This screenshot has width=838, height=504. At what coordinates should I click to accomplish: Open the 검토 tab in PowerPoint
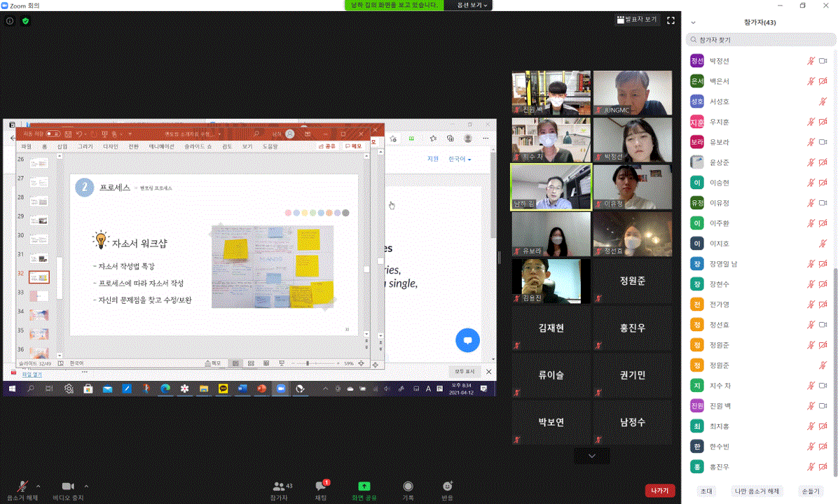(227, 146)
